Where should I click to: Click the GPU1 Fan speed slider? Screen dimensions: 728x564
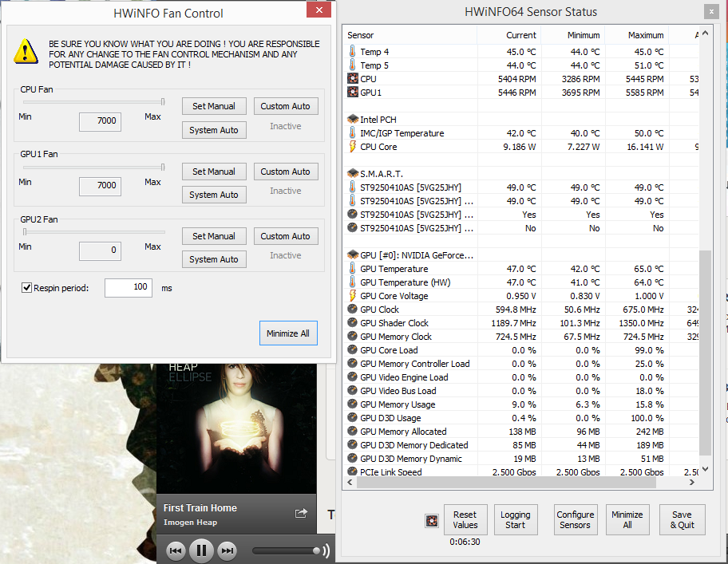click(x=93, y=167)
